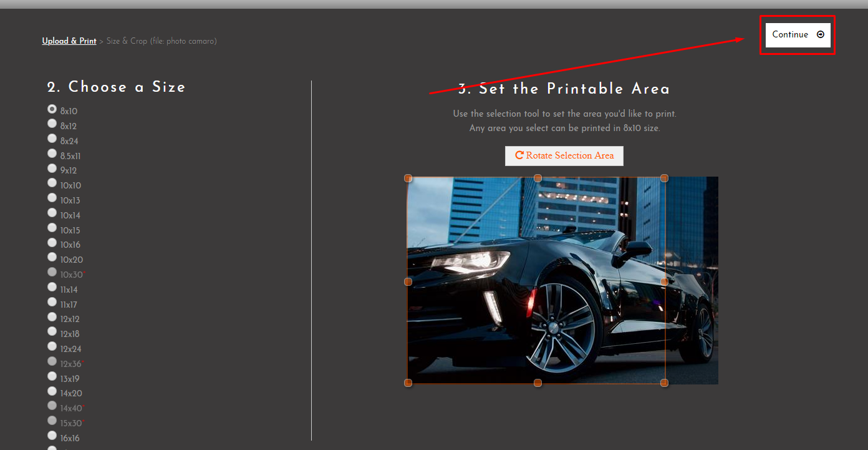Viewport: 868px width, 450px height.
Task: Open the Upload & Print breadcrumb link
Action: pos(69,41)
